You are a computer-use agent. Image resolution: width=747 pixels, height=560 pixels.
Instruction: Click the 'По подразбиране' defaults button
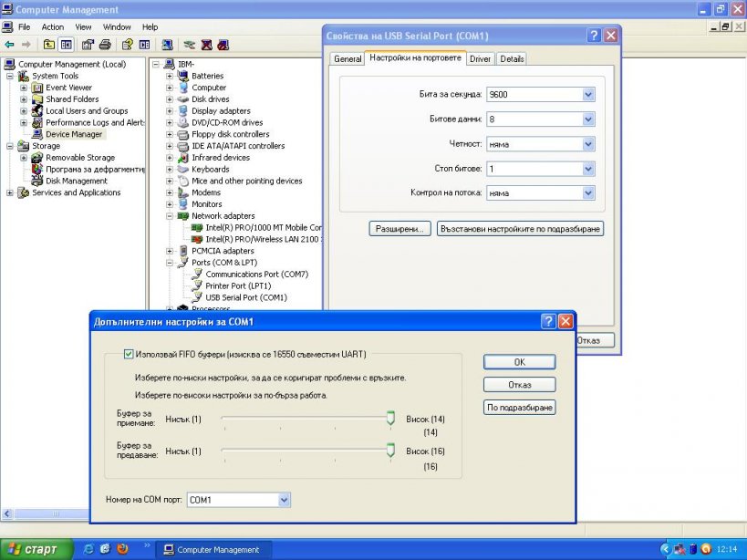[x=519, y=408]
